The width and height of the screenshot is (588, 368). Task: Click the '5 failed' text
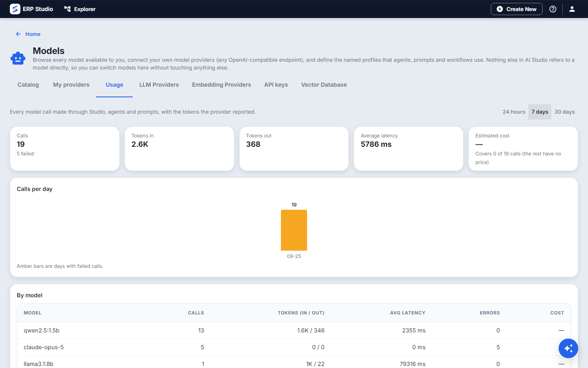tap(25, 154)
